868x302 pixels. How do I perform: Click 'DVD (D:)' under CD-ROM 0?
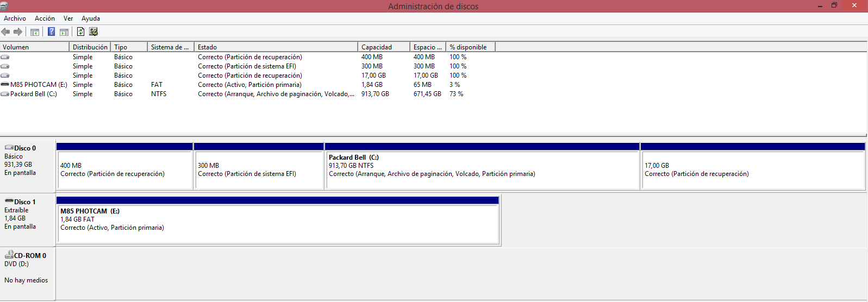(16, 263)
